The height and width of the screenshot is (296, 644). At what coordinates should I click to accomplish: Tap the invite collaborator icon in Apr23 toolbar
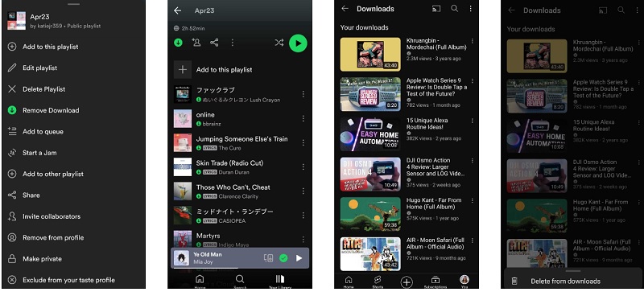pos(196,43)
